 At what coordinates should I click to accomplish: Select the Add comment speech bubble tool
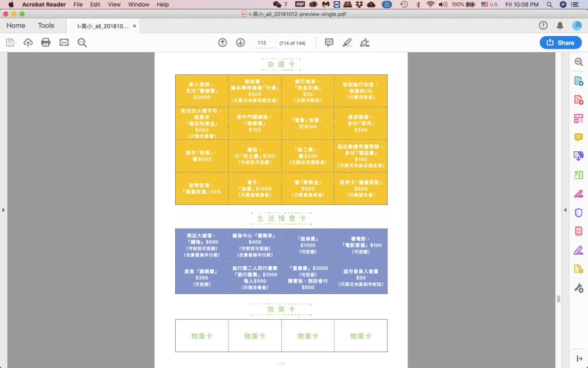pos(329,43)
